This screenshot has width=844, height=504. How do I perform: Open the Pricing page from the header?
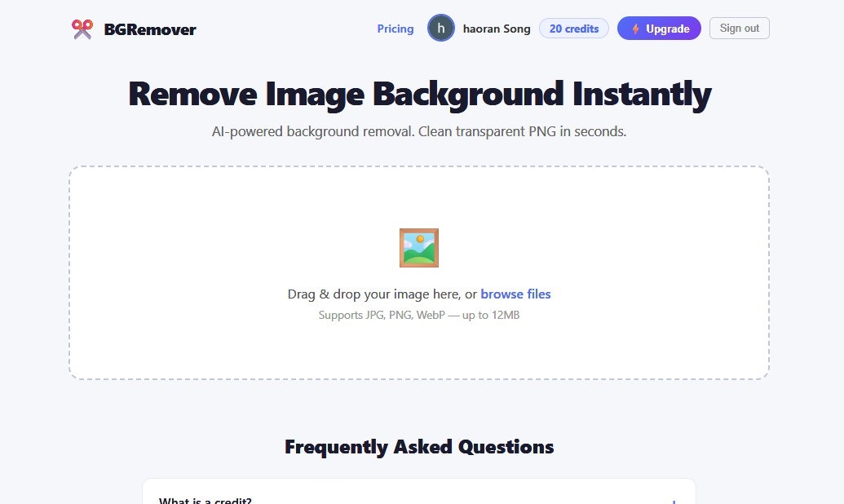(395, 29)
